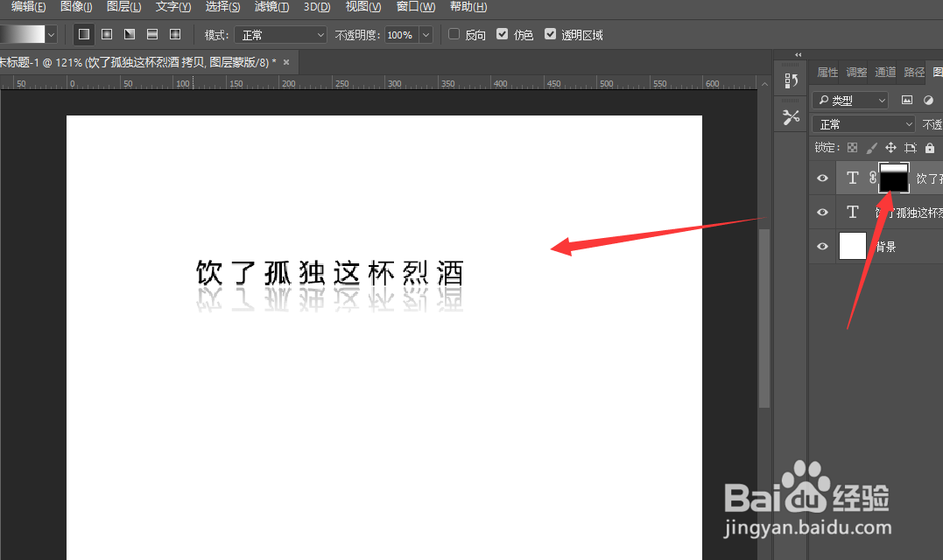Open the 模式 blend mode dropdown

click(280, 35)
